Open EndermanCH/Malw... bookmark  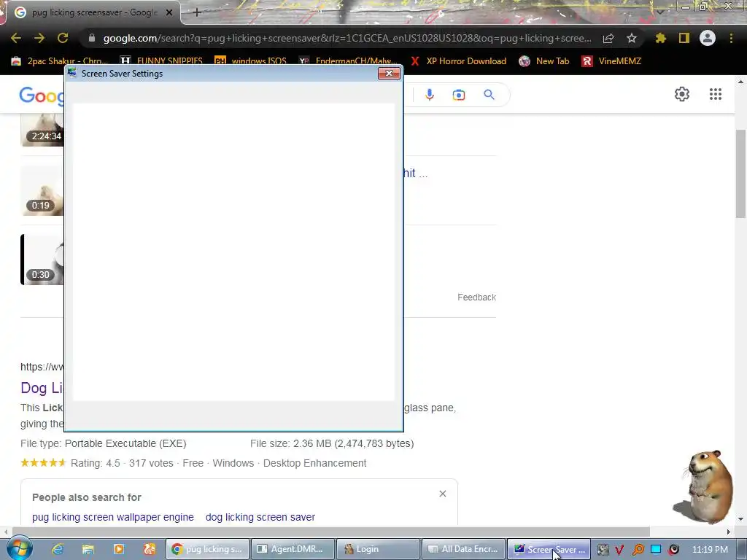pos(348,61)
